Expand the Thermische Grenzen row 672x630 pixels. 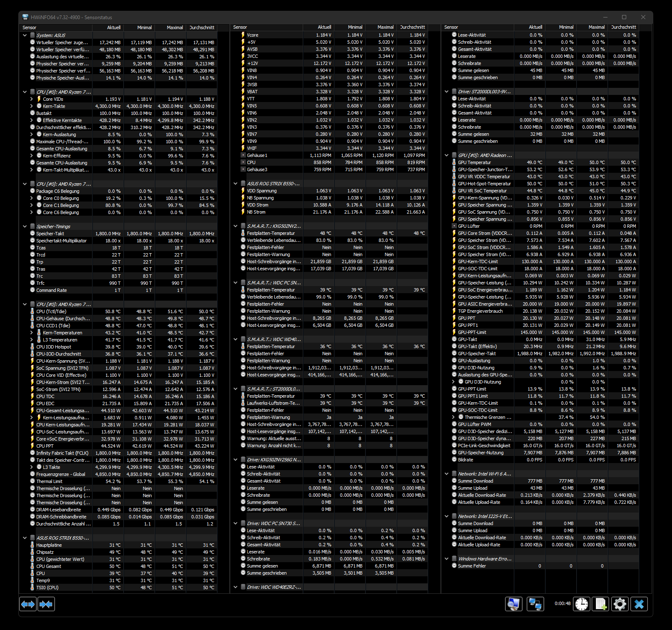(x=453, y=417)
